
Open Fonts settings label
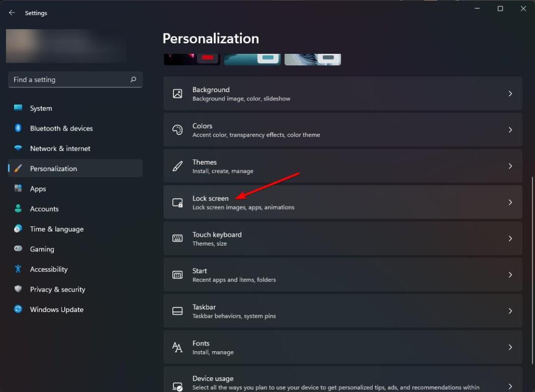(x=201, y=343)
